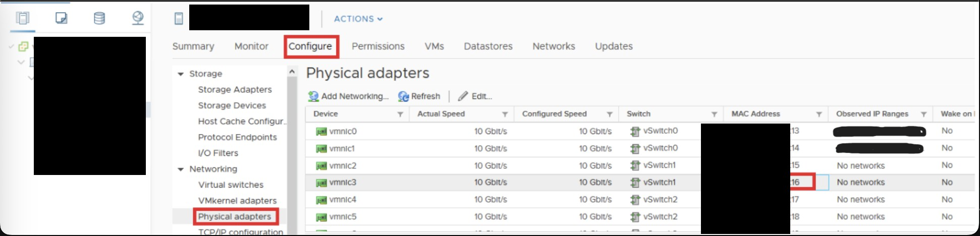Open the Device column filter
The width and height of the screenshot is (980, 236).
[400, 114]
